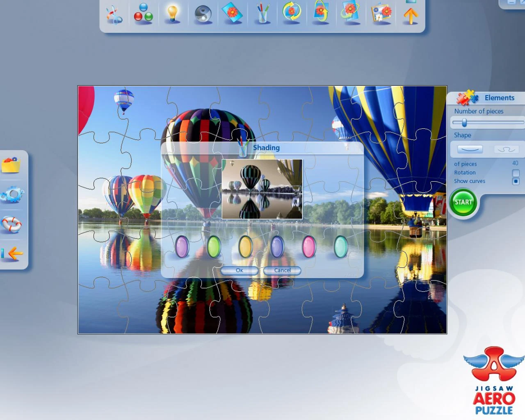Open the gear settings icon in sidebar
This screenshot has height=420, width=525.
point(12,194)
